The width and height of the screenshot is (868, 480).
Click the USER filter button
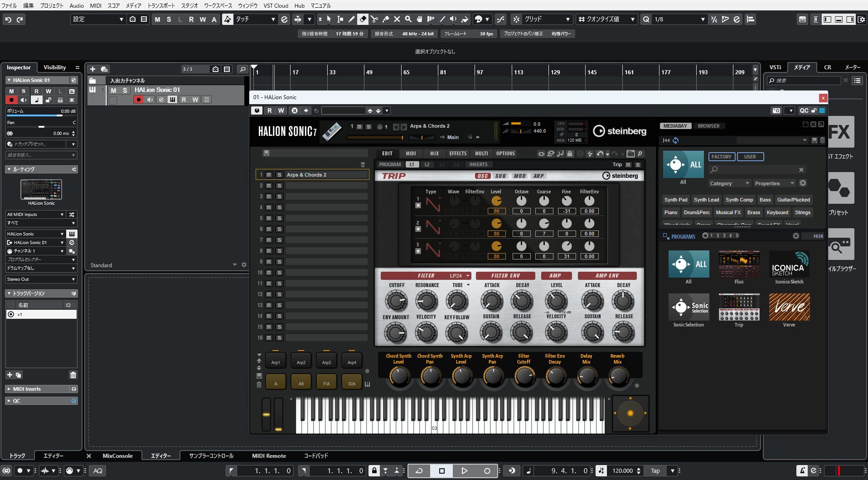[750, 157]
